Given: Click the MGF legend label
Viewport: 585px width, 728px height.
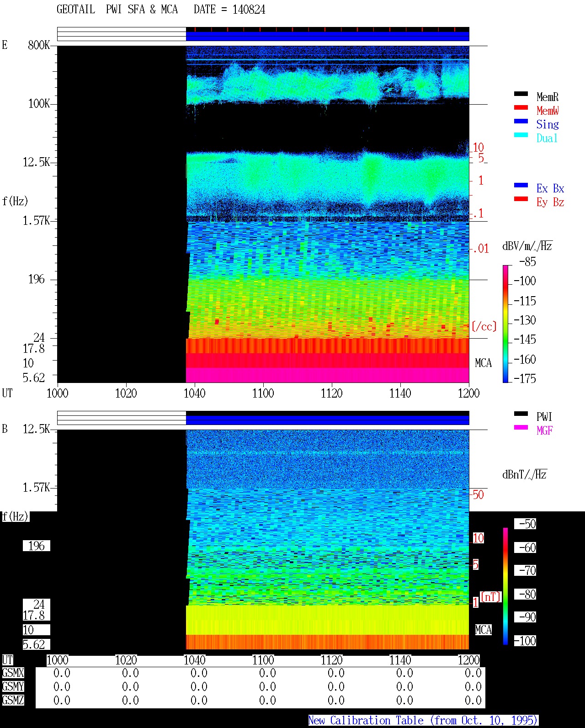Looking at the screenshot, I should coord(544,430).
